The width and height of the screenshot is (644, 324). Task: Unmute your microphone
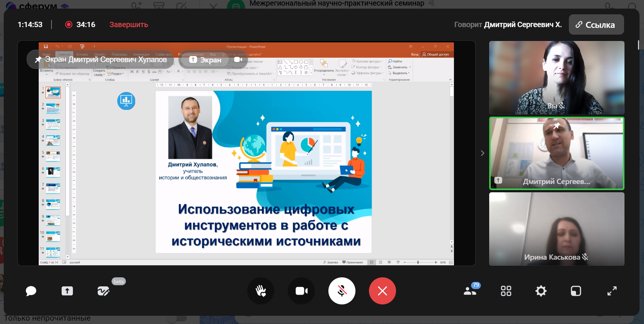342,291
